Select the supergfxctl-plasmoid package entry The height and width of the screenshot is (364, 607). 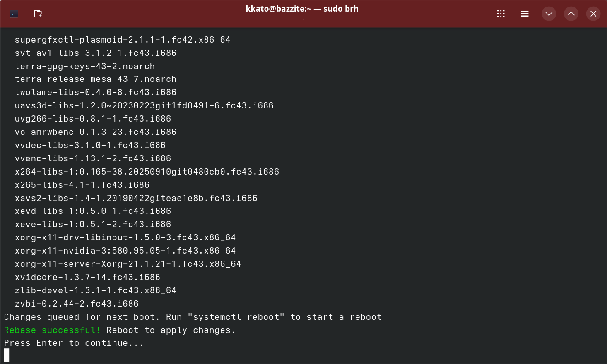click(x=122, y=39)
